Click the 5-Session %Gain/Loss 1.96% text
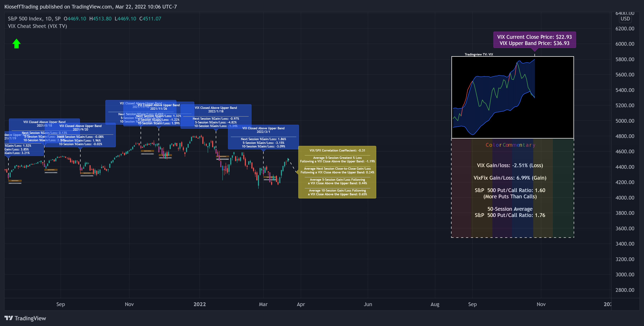The image size is (644, 326). pyautogui.click(x=80, y=141)
